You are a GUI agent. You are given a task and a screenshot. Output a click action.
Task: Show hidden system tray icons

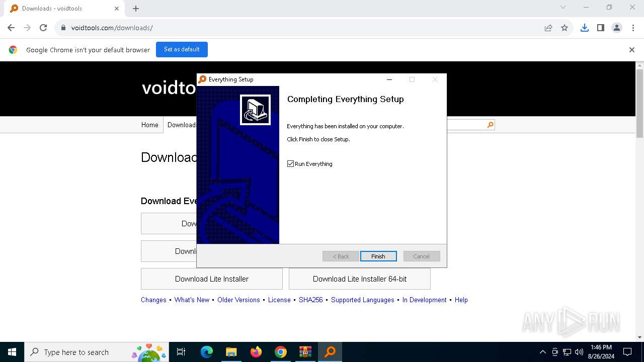(x=542, y=352)
